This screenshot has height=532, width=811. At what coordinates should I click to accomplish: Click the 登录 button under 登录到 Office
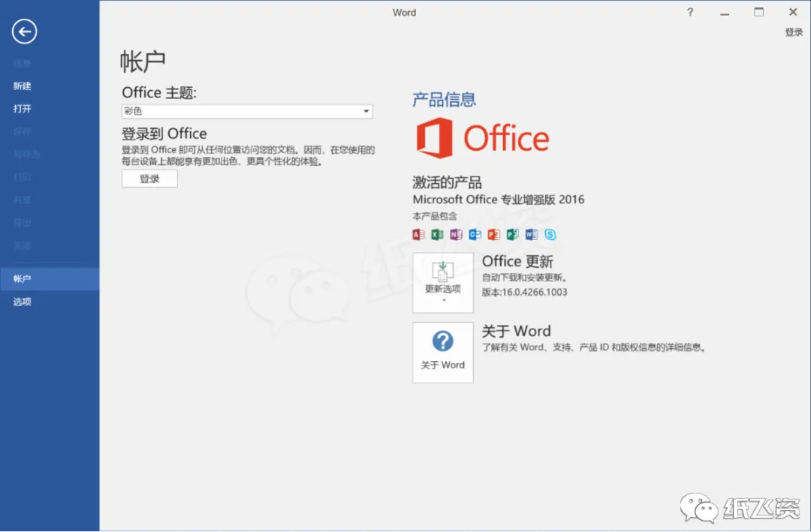[149, 179]
